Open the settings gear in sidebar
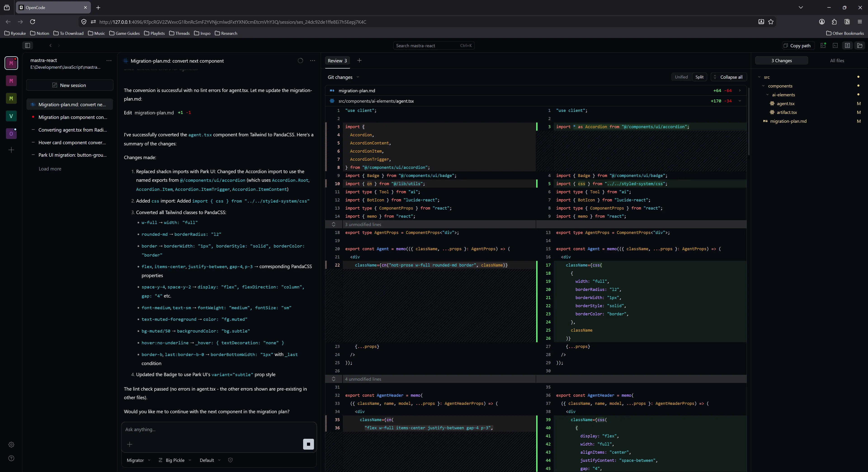Image resolution: width=868 pixels, height=472 pixels. click(11, 445)
